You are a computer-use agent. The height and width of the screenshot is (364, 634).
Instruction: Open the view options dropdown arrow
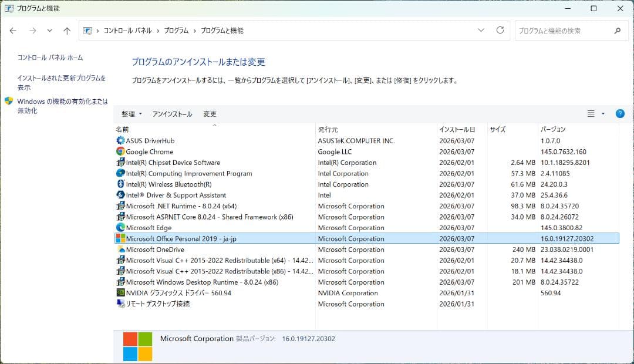pyautogui.click(x=603, y=114)
